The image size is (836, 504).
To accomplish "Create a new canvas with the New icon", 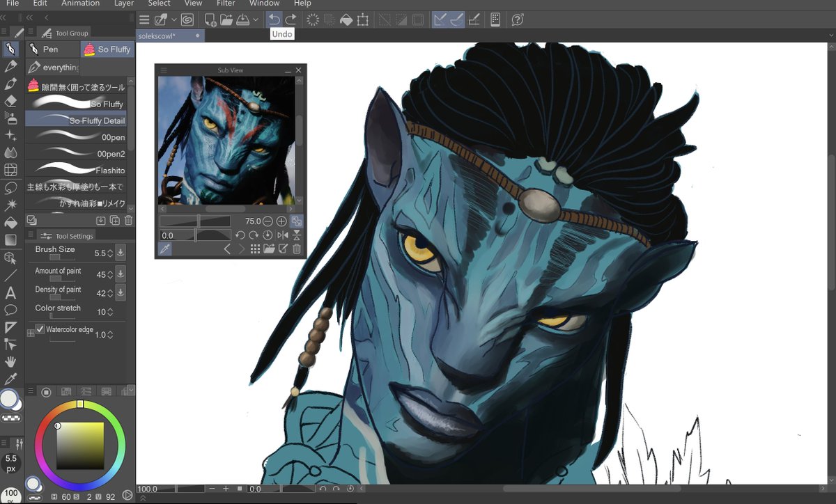I will pos(210,19).
